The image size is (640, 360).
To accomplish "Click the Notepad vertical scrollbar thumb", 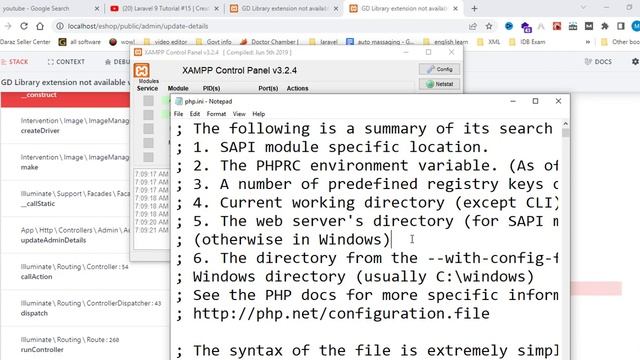I will coord(565,133).
